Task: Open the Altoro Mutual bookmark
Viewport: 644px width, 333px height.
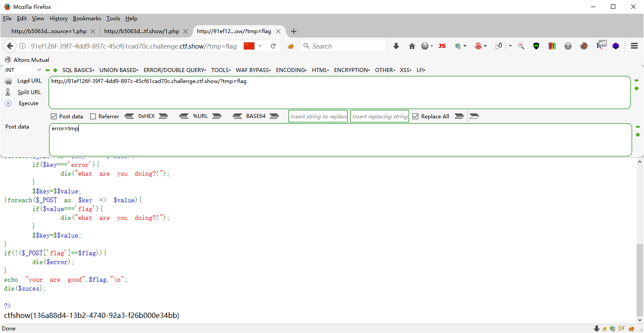Action: click(27, 60)
